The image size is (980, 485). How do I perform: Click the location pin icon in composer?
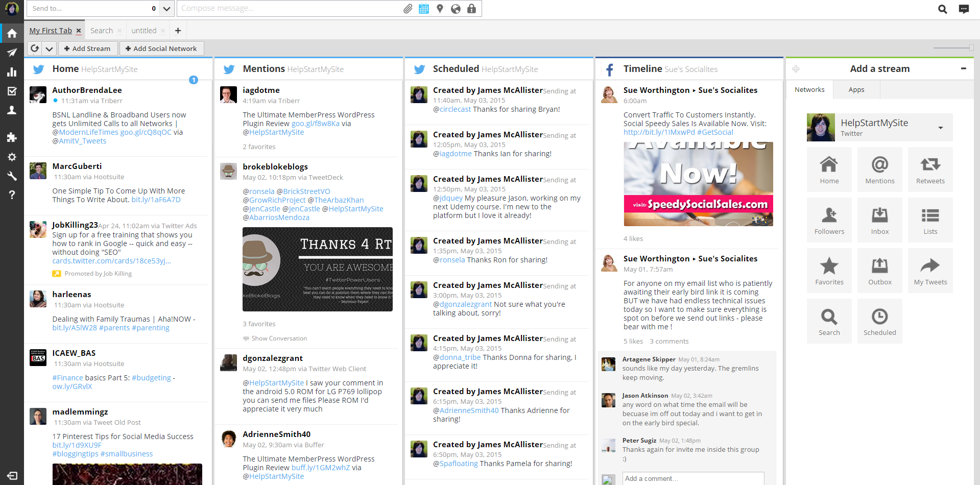tap(440, 9)
